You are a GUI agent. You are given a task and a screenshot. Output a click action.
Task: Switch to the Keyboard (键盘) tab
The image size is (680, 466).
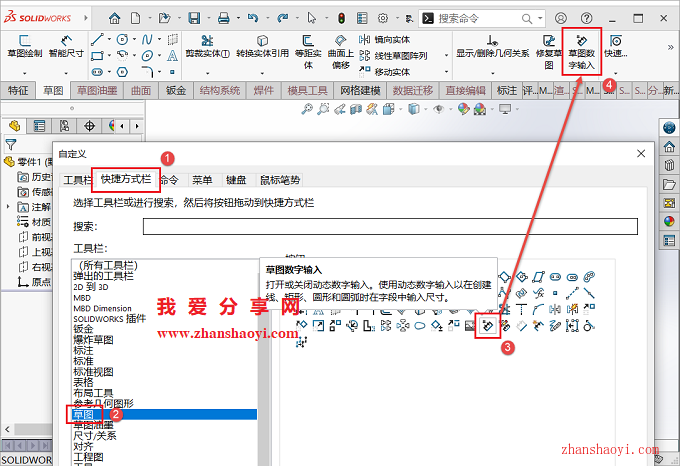236,180
